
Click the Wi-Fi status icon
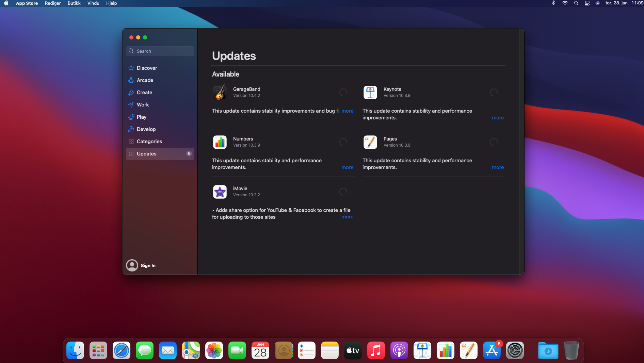(x=565, y=3)
